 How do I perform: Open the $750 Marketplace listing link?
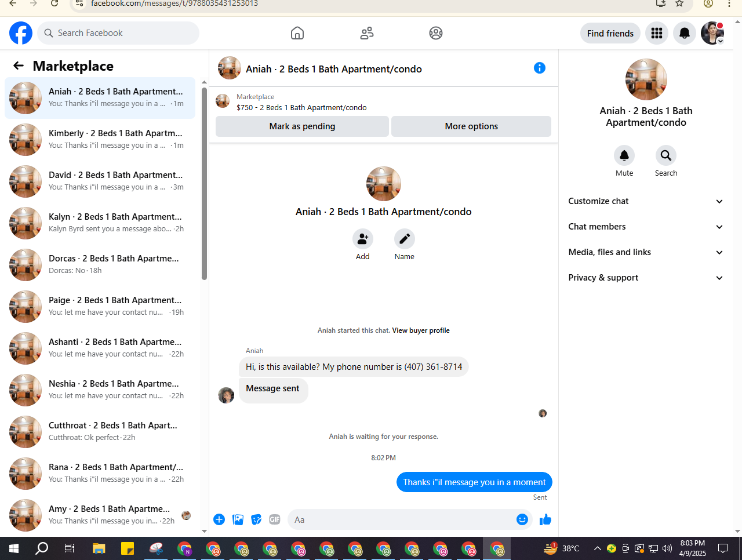pyautogui.click(x=301, y=107)
